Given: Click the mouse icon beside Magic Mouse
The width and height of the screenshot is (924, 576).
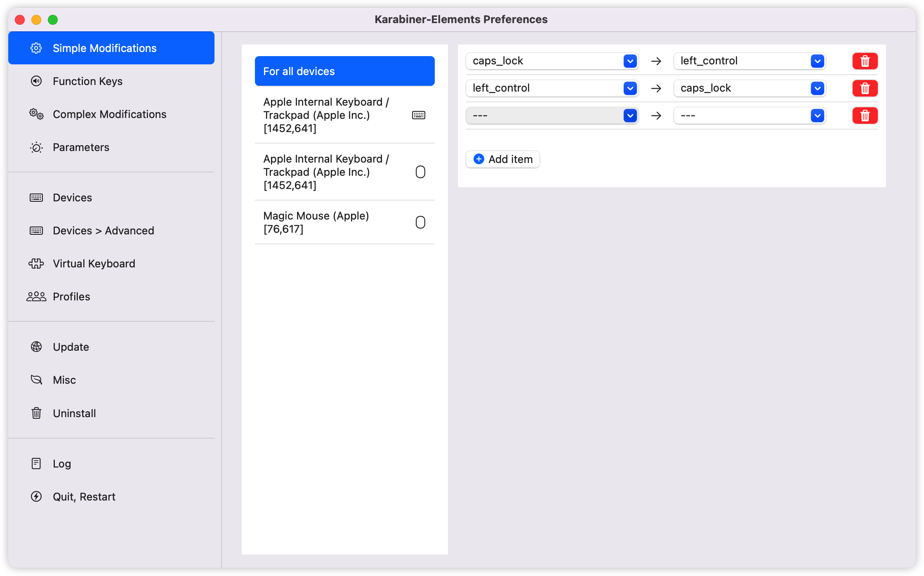Looking at the screenshot, I should pyautogui.click(x=420, y=222).
